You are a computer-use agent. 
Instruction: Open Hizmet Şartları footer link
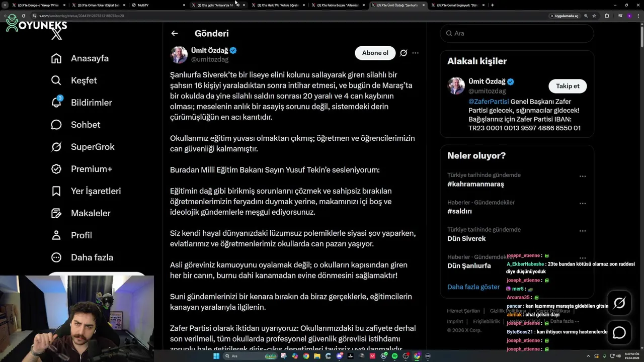463,311
